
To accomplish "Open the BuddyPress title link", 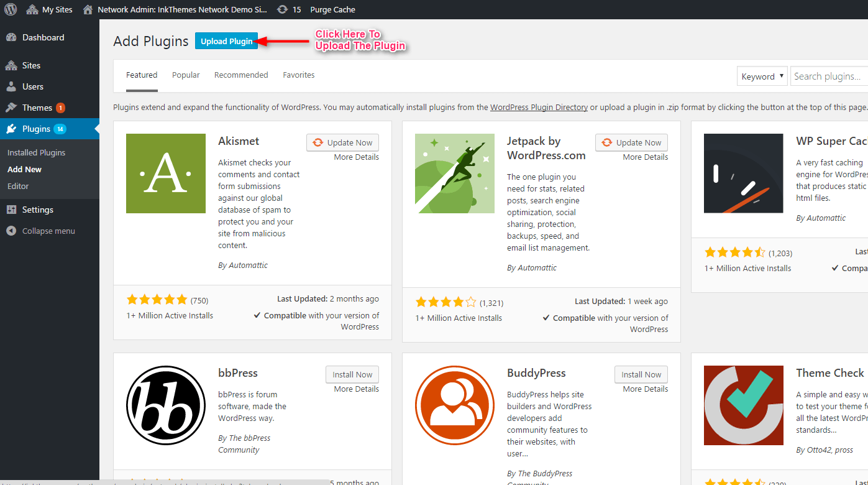I will point(536,373).
